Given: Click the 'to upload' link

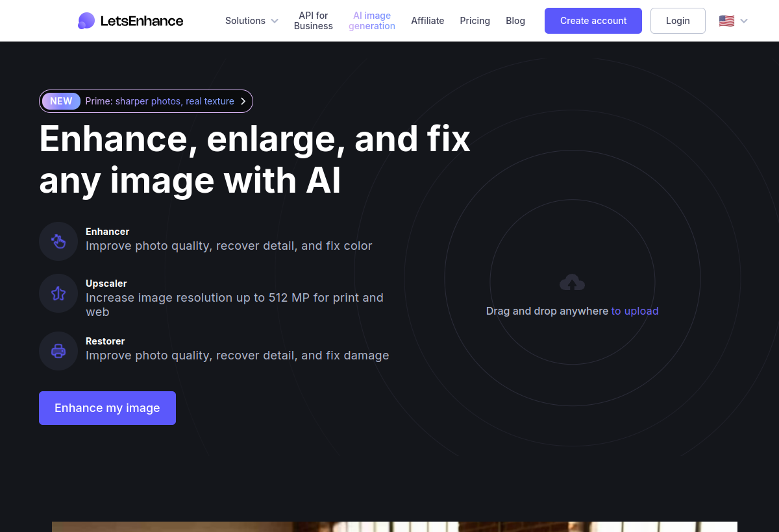Looking at the screenshot, I should [x=635, y=311].
